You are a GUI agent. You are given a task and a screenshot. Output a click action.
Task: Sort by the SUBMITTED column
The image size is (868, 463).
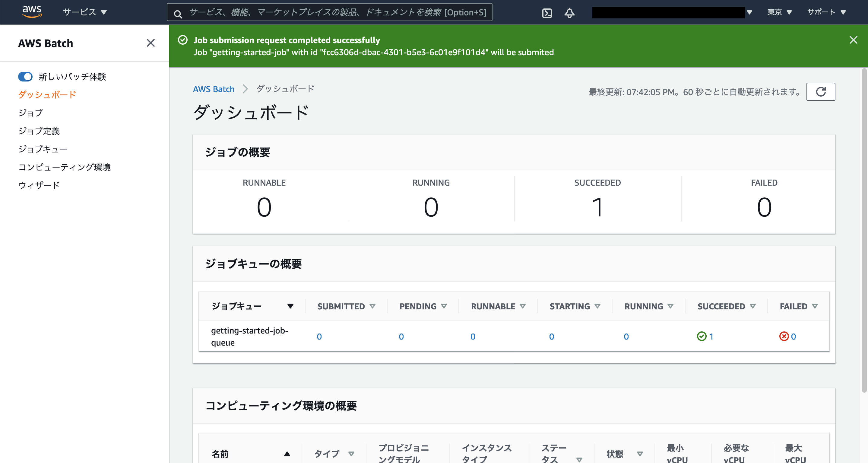click(x=346, y=306)
